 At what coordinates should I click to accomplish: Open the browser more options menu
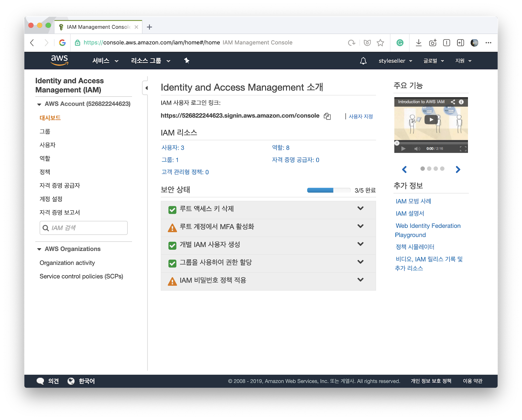[x=488, y=43]
